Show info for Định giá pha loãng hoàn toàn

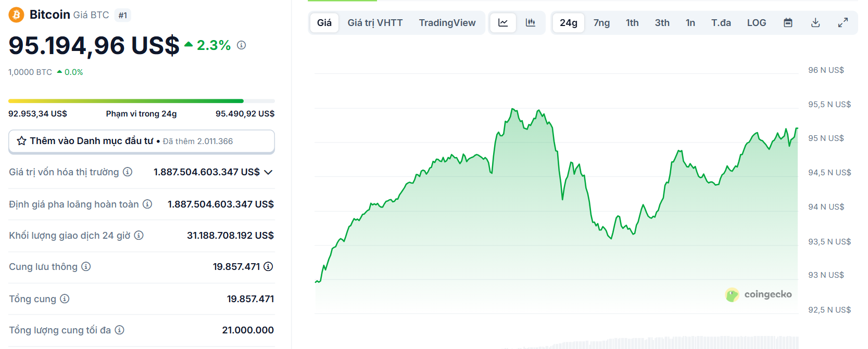coord(147,204)
